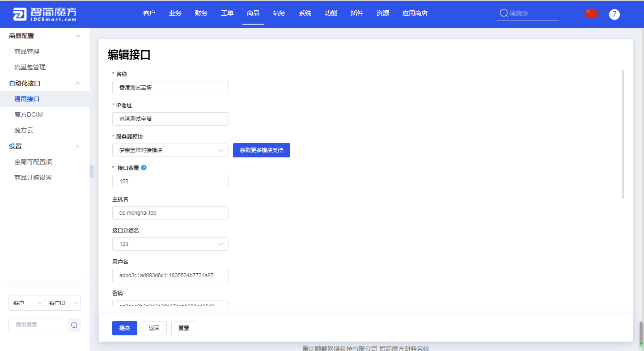Screen dimensions: 644x351
Task: Open the 应用商店 top menu
Action: (x=415, y=13)
